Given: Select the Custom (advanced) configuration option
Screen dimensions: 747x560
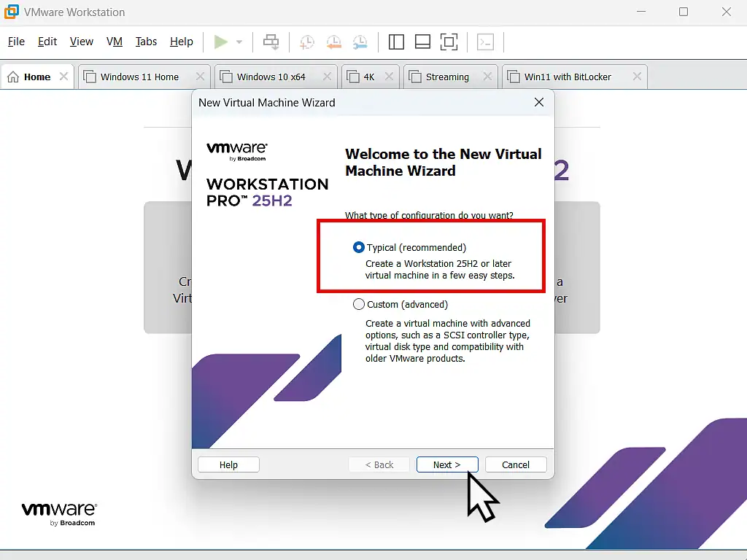Looking at the screenshot, I should tap(358, 304).
